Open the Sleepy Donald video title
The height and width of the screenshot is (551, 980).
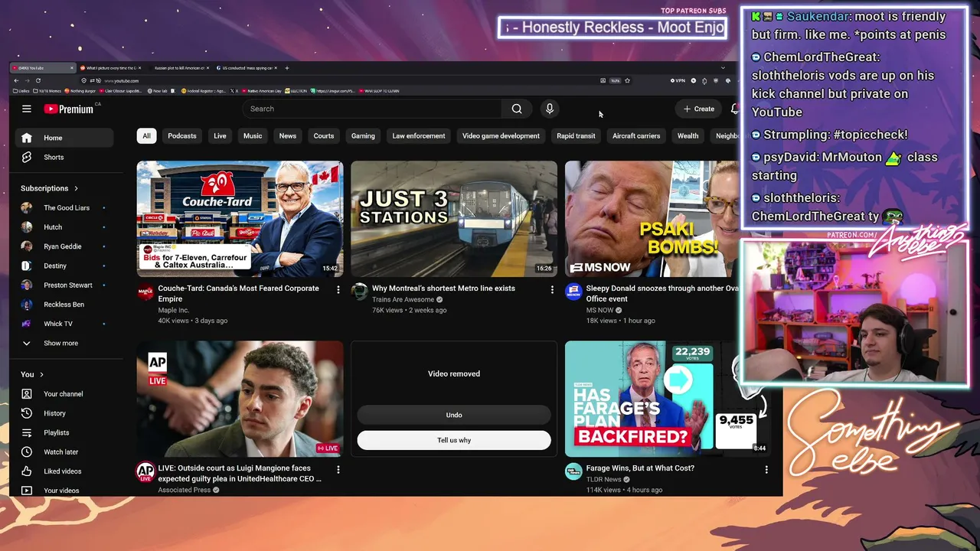tap(662, 294)
